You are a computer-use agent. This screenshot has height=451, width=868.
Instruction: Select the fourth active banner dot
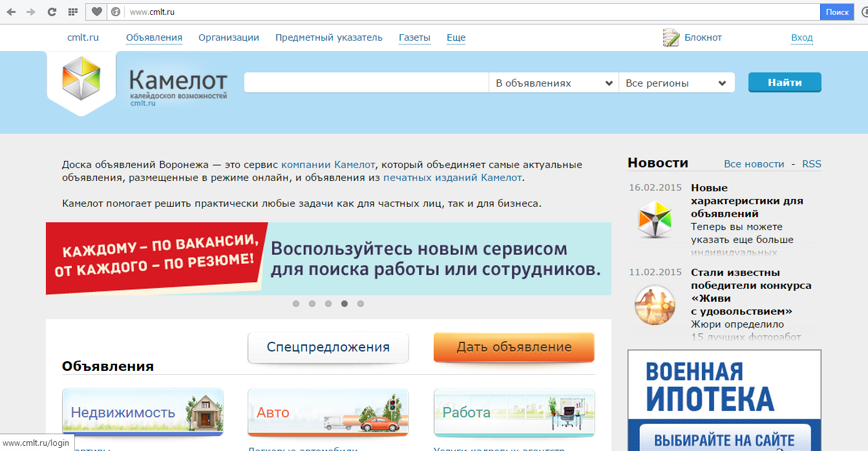(344, 304)
